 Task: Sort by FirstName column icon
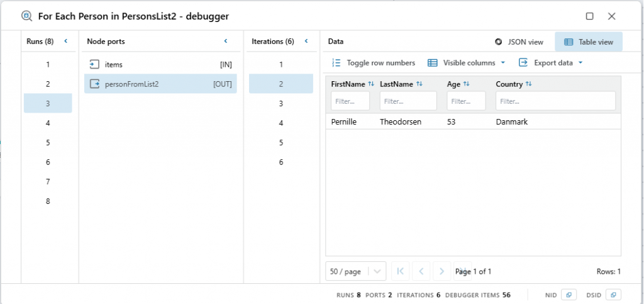(x=371, y=84)
